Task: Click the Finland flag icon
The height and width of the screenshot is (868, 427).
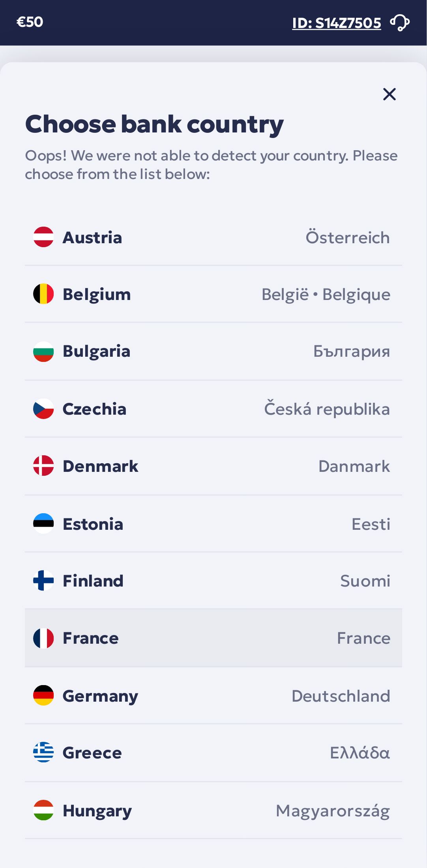Action: click(43, 581)
